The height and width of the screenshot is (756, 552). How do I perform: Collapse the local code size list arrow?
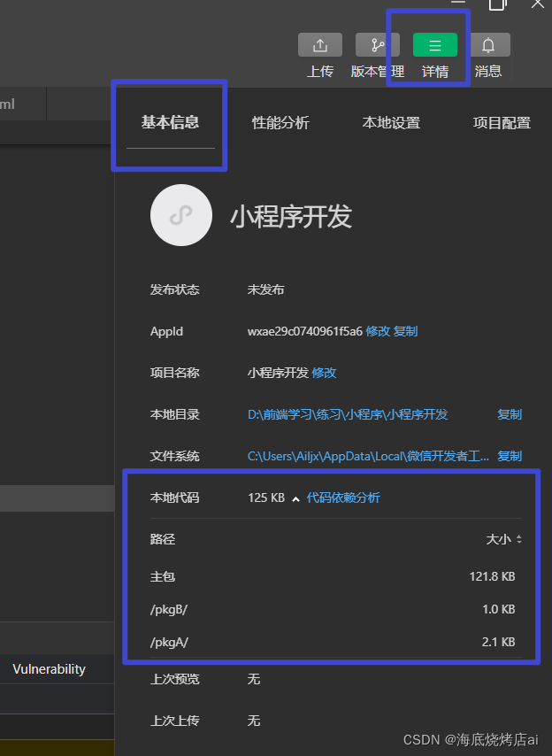[295, 499]
